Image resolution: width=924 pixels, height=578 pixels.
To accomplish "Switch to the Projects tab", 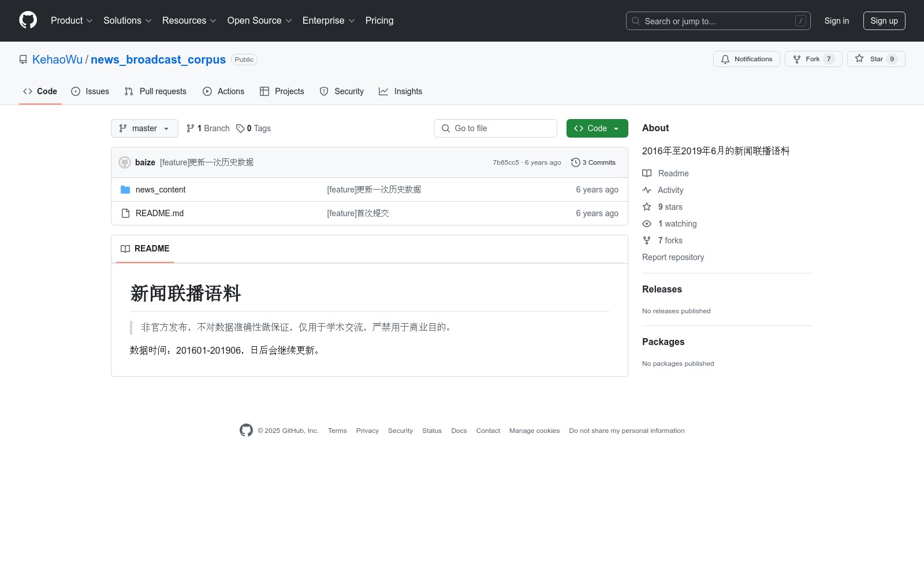I will (x=282, y=91).
